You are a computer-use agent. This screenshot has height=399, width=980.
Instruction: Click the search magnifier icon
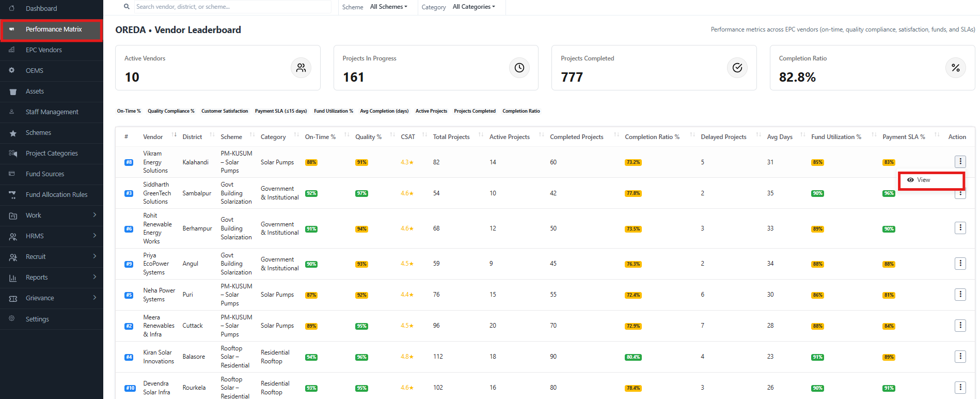click(x=127, y=7)
